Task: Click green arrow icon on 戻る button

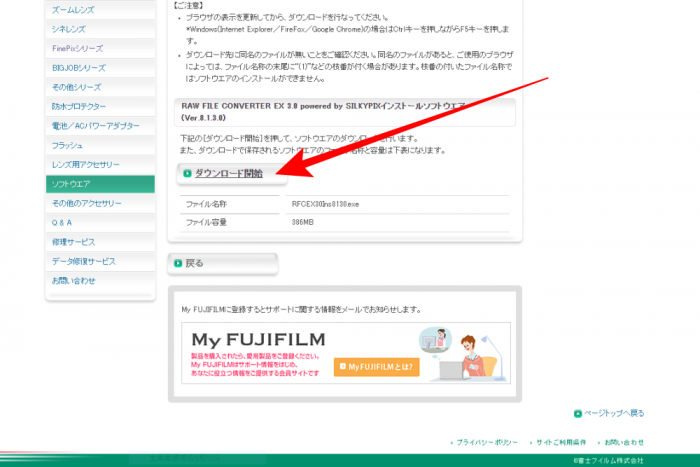Action: coord(178,263)
